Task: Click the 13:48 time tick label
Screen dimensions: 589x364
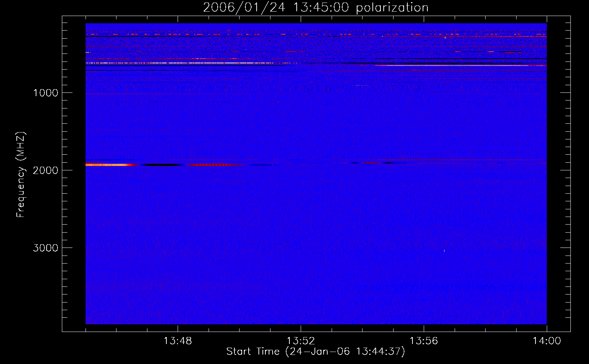Action: click(178, 341)
